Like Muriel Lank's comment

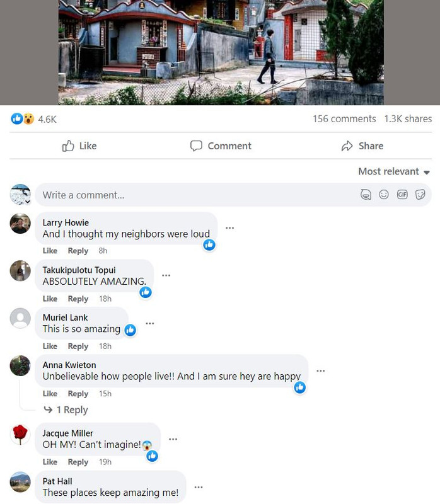click(x=50, y=346)
